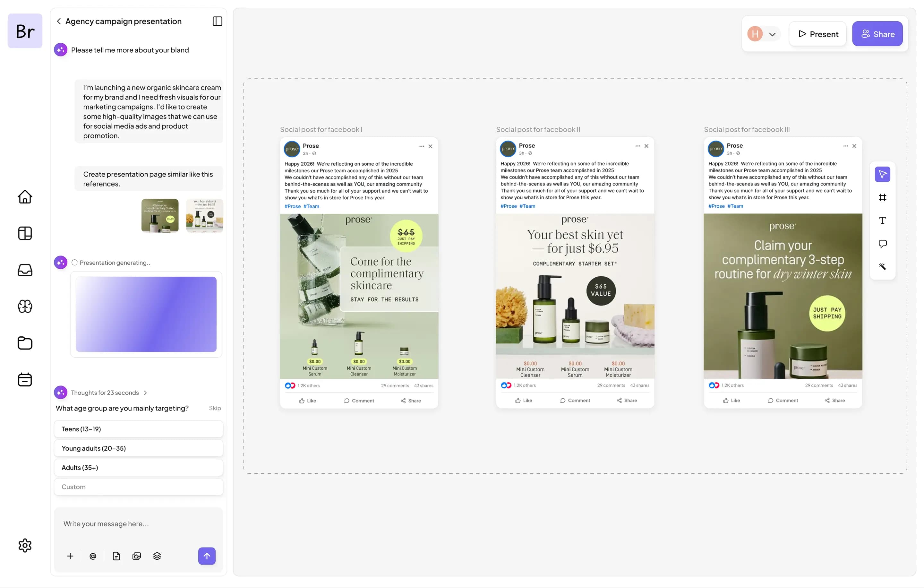Click the generating presentation gradient preview
Viewport: 924px width, 588px height.
(146, 314)
